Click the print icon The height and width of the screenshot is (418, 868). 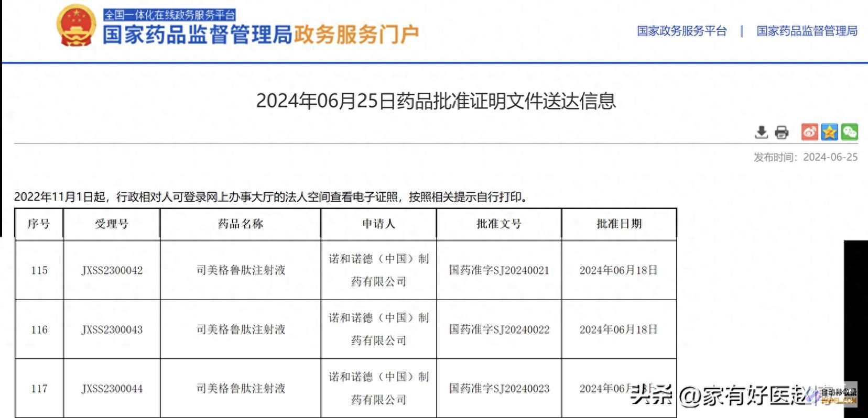(782, 132)
